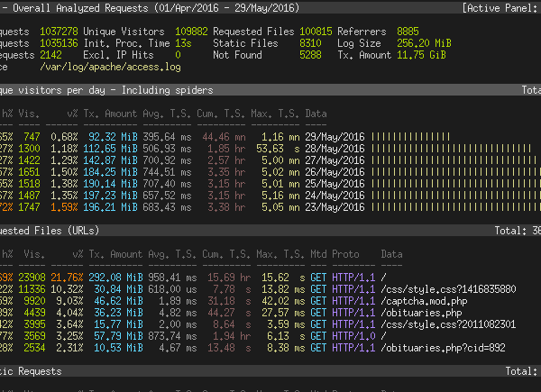Click the 92.32 MiB amount

tap(113, 137)
